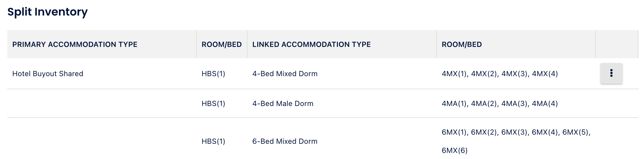Click the ROOM/BED header after Linked Accommodation Type
Image resolution: width=644 pixels, height=159 pixels.
pos(462,44)
